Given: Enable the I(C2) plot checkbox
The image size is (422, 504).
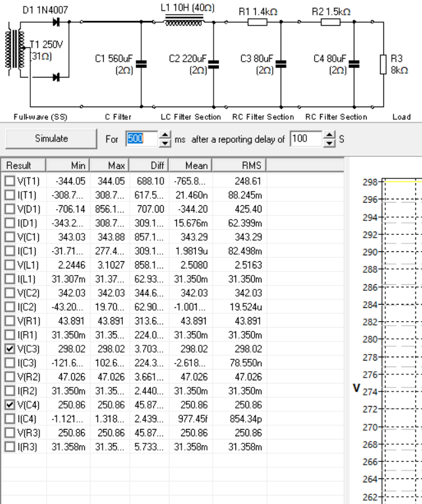Looking at the screenshot, I should [x=10, y=307].
